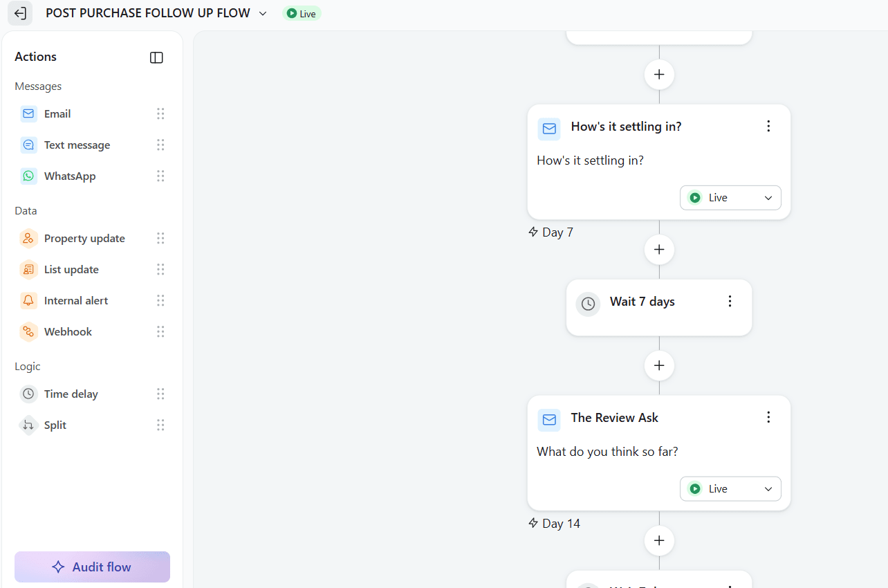Click the drag handle beside Split
The image size is (888, 588).
[x=160, y=425]
